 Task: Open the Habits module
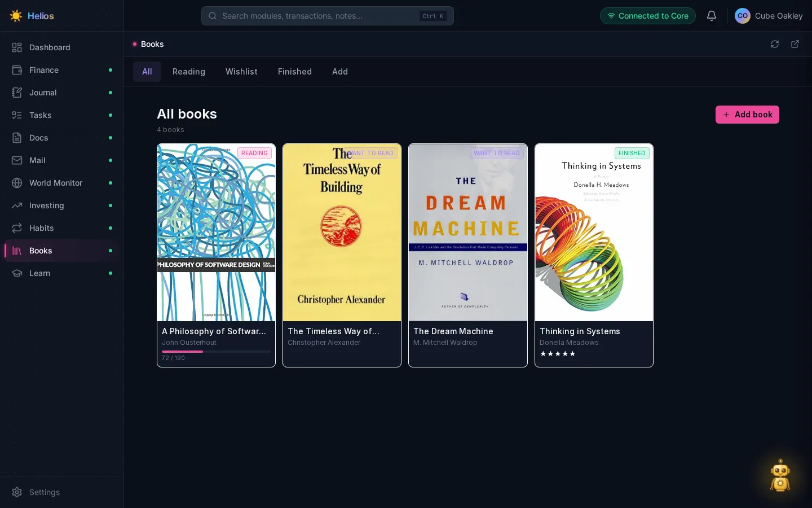(62, 228)
